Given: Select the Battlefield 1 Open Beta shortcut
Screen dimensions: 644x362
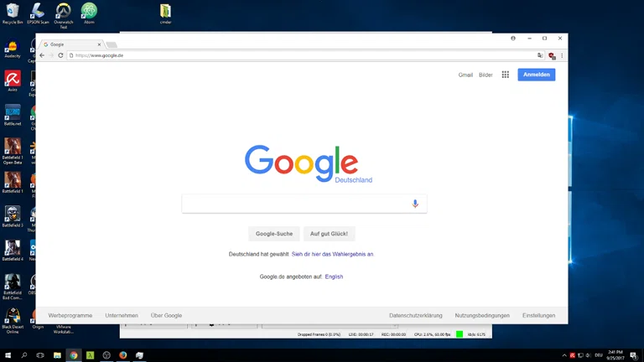Looking at the screenshot, I should [13, 151].
